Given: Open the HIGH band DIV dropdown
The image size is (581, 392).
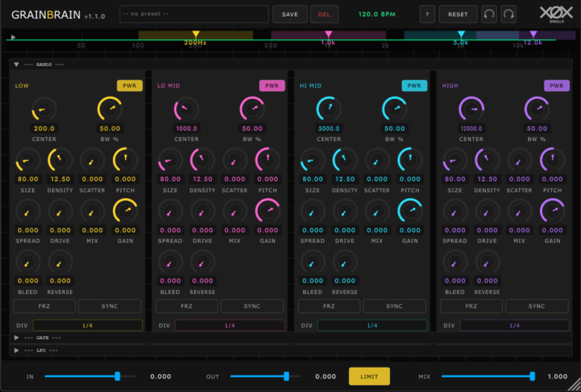Looking at the screenshot, I should 514,325.
